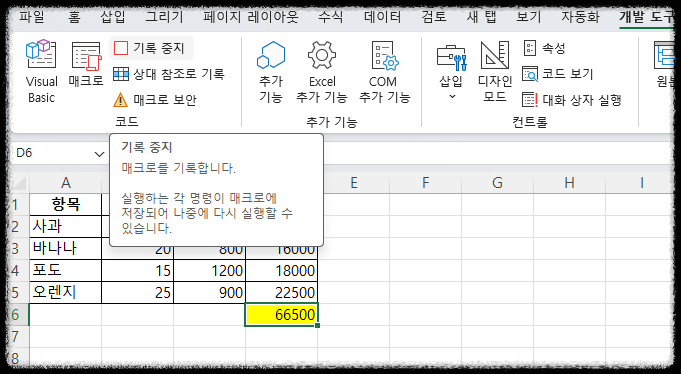Screen dimensions: 681x374
Task: Open the 파일 tab
Action: (31, 17)
